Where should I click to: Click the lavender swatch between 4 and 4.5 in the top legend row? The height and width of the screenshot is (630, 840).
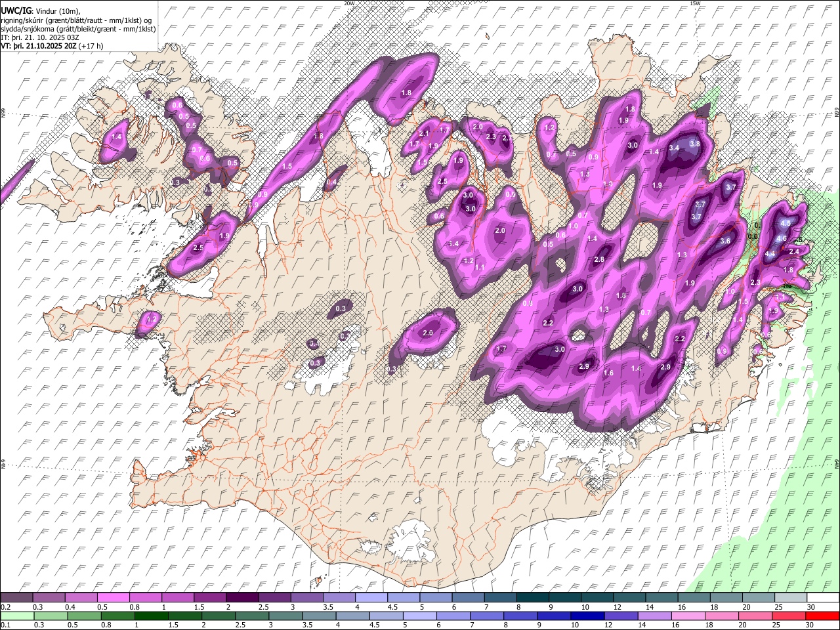pyautogui.click(x=371, y=598)
